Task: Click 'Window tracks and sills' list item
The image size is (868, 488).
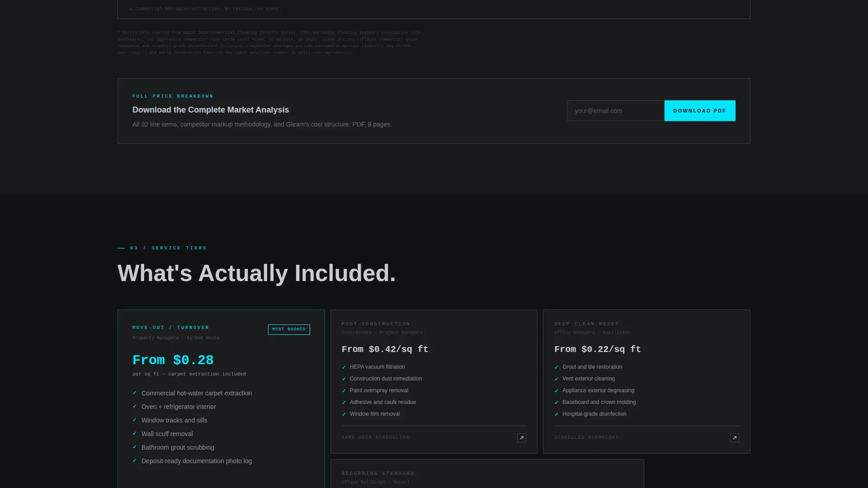Action: 175,420
